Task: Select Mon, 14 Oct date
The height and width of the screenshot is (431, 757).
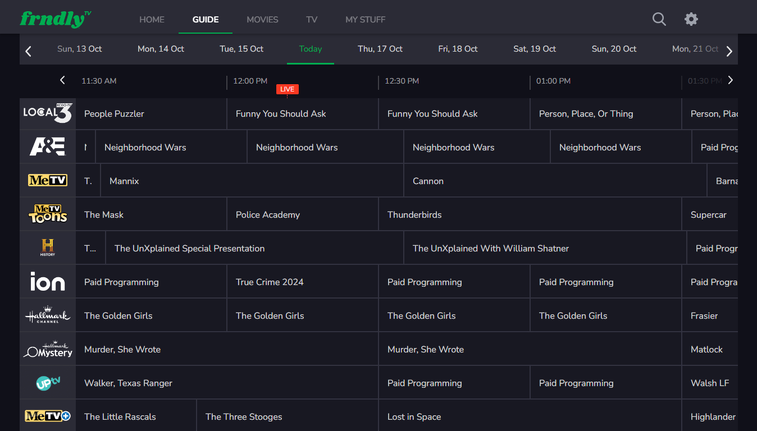Action: coord(160,49)
